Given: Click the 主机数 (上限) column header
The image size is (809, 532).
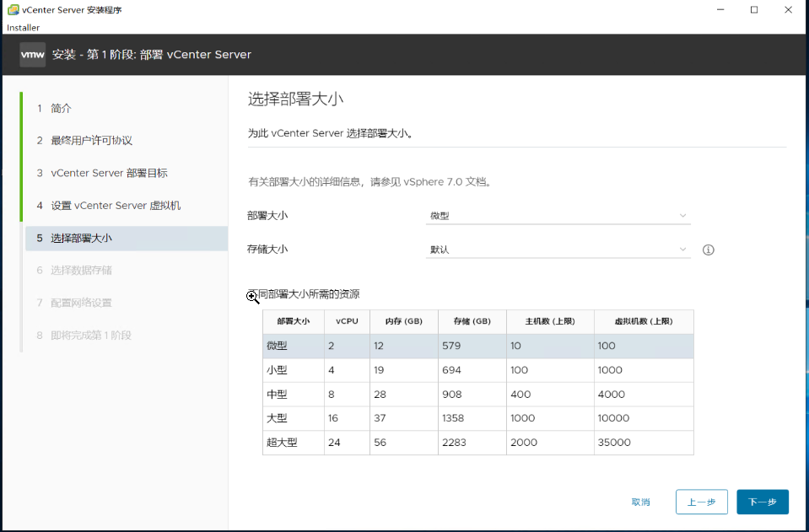Looking at the screenshot, I should click(550, 321).
